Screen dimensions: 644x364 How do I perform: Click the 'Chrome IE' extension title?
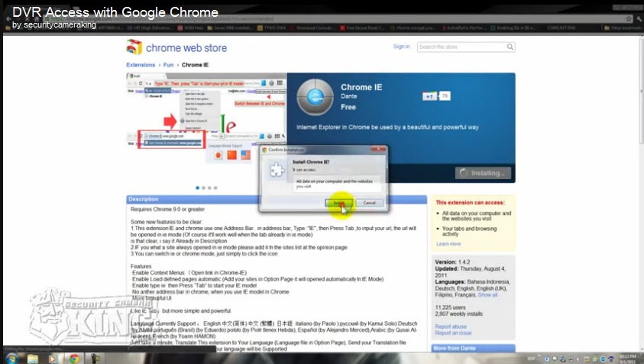coord(361,87)
